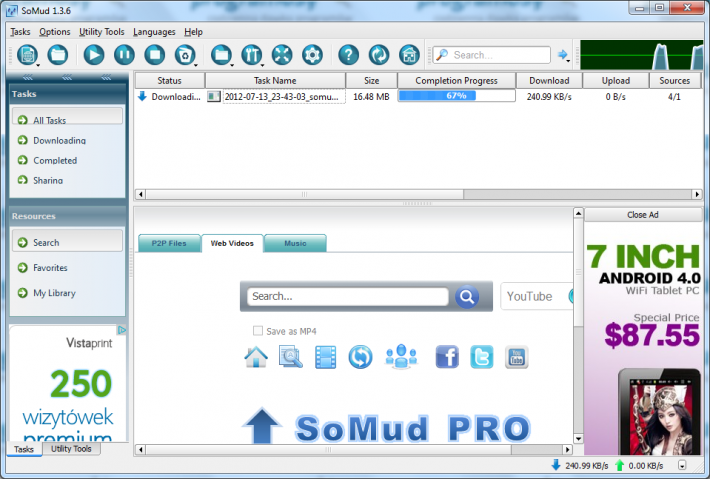
Task: Switch to the P2P Files tab
Action: (x=169, y=243)
